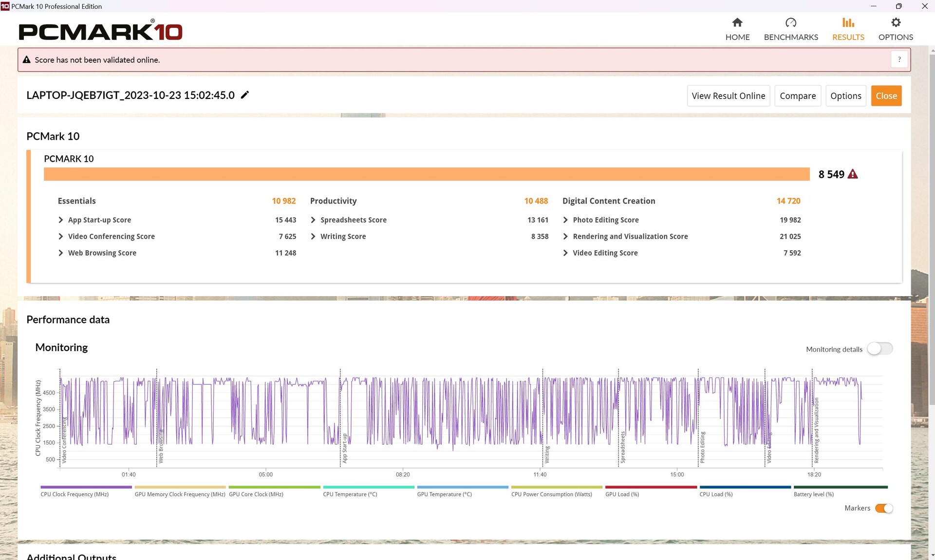The width and height of the screenshot is (935, 560).
Task: Click the vertical scrollbar thumb
Action: 932,229
